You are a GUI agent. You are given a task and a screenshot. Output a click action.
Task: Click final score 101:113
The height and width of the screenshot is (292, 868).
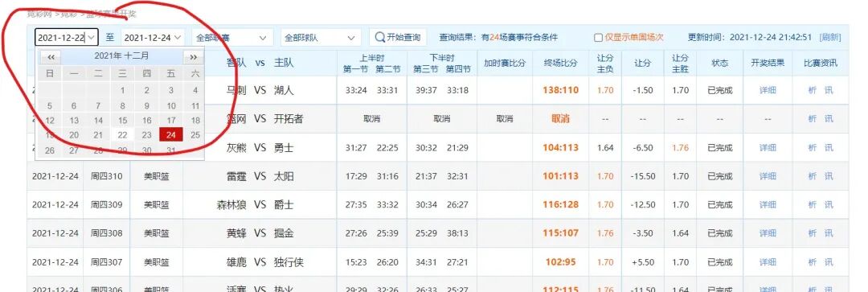560,176
